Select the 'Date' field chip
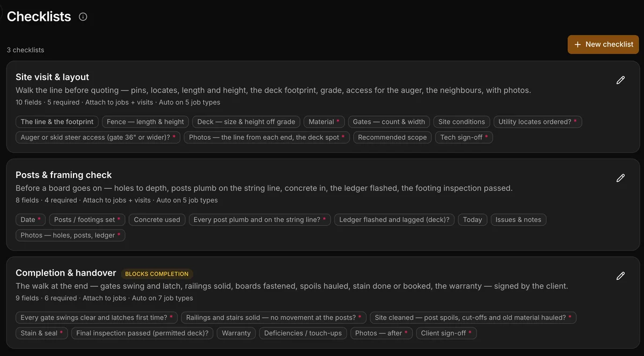644x356 pixels. 31,219
